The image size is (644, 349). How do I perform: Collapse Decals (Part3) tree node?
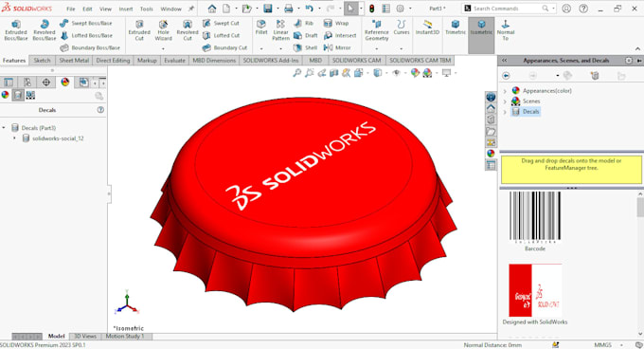pos(4,128)
